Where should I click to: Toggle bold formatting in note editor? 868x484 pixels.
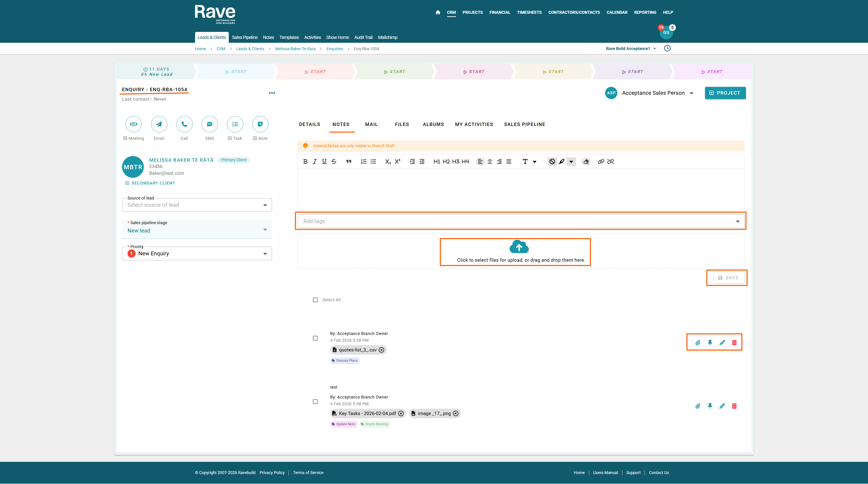[x=305, y=161]
